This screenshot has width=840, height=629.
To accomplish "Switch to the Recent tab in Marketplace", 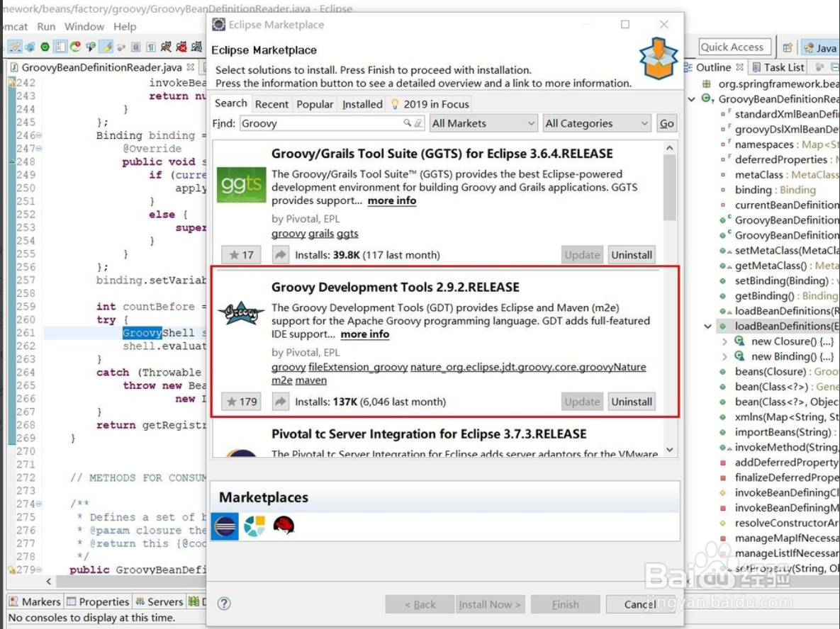I will tap(271, 104).
